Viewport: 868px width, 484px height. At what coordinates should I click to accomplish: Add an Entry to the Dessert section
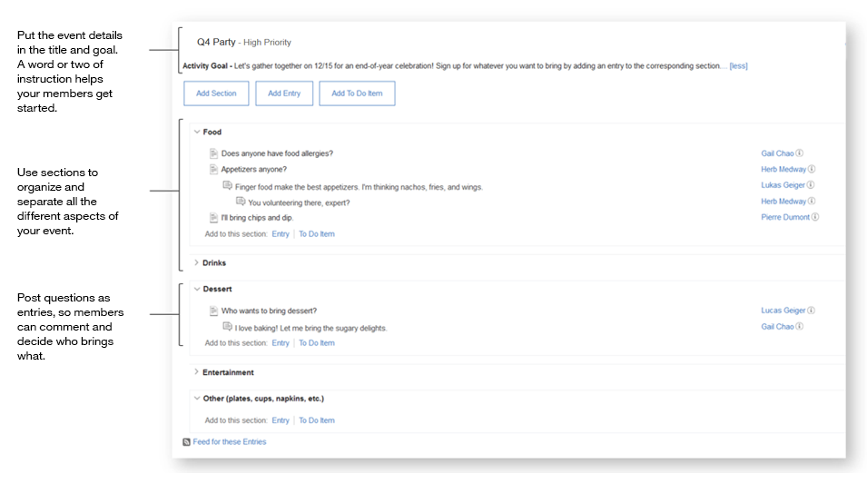tap(281, 343)
